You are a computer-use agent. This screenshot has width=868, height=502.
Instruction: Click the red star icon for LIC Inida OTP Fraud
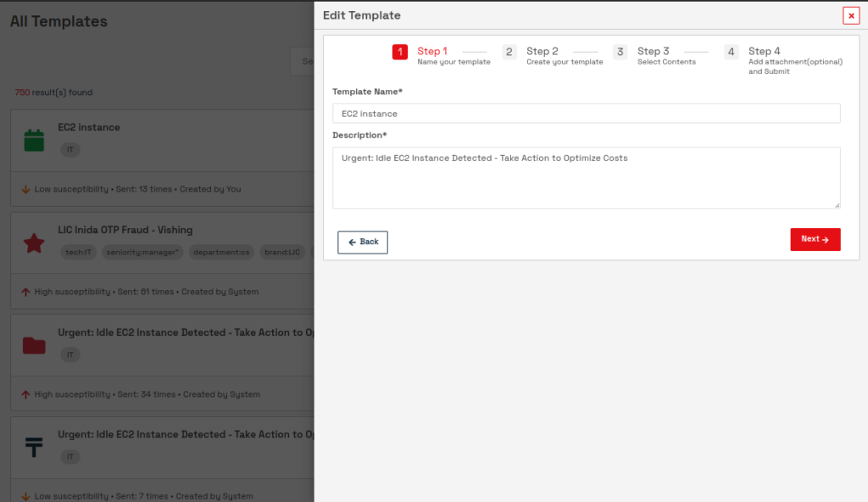click(34, 243)
